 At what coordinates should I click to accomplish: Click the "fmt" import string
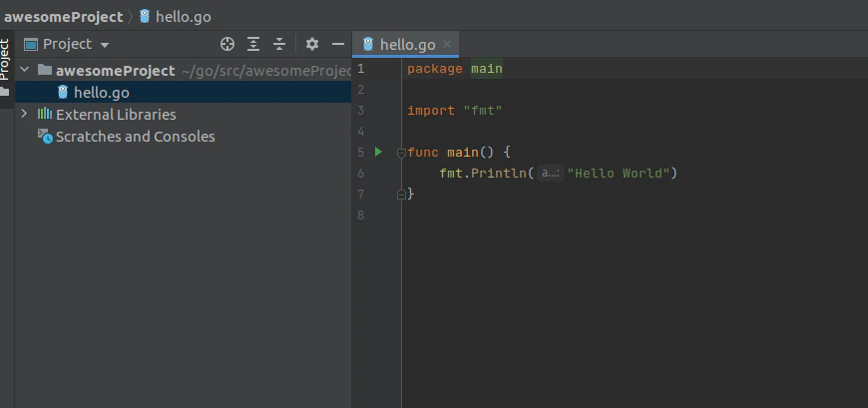(x=482, y=111)
